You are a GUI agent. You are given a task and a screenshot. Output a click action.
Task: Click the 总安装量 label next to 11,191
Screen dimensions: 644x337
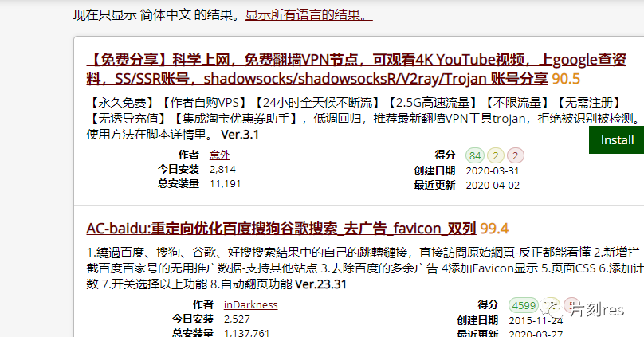tap(179, 183)
